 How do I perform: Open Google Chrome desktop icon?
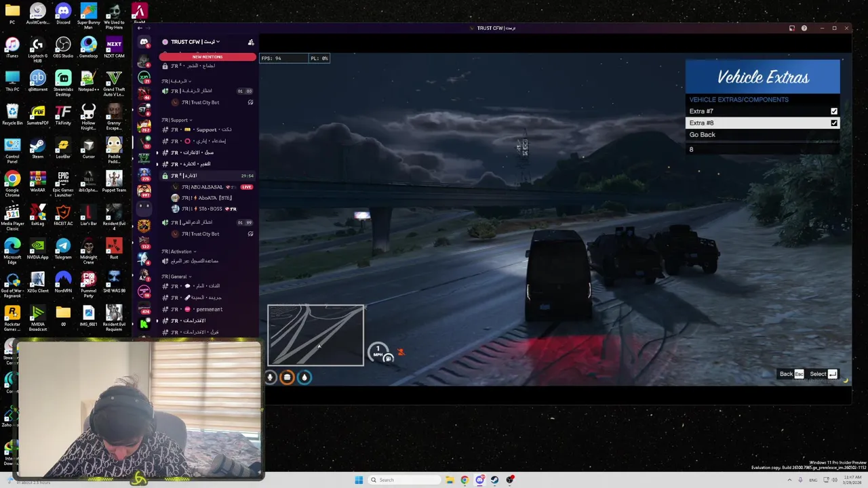click(x=12, y=183)
